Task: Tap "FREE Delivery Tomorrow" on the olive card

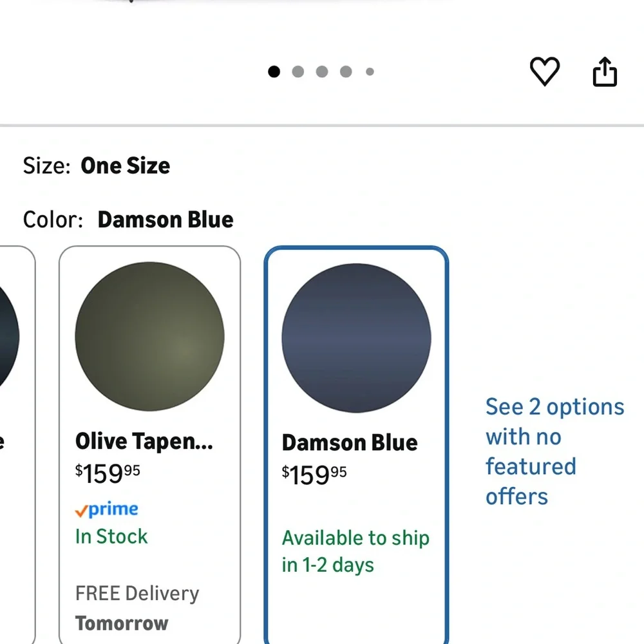Action: click(137, 608)
